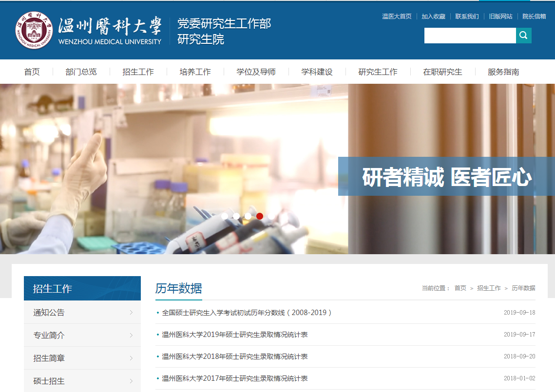Click the Wenzhou Medical University logo emblem
The height and width of the screenshot is (392, 555).
[34, 30]
